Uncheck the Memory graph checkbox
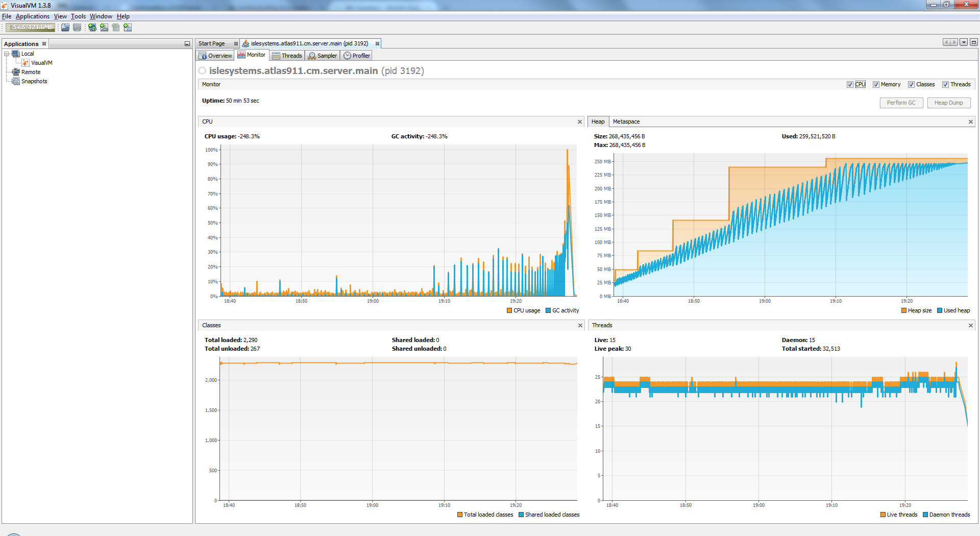 pos(876,85)
